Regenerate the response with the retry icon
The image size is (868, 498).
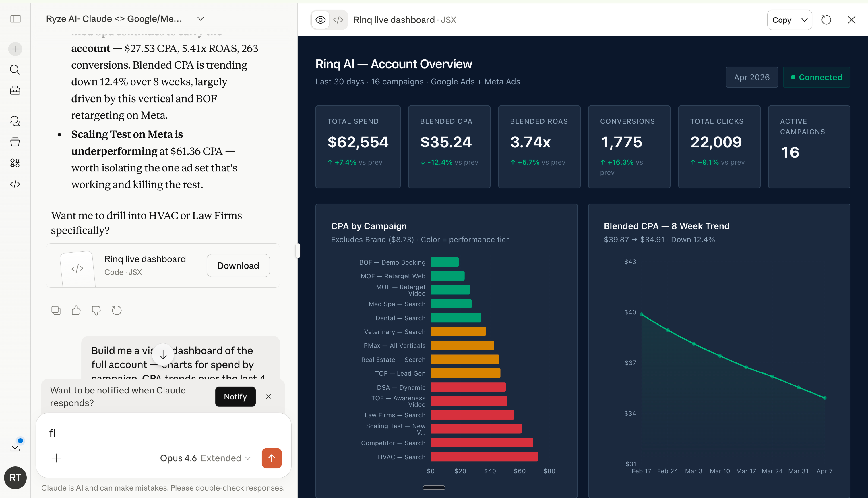(117, 310)
